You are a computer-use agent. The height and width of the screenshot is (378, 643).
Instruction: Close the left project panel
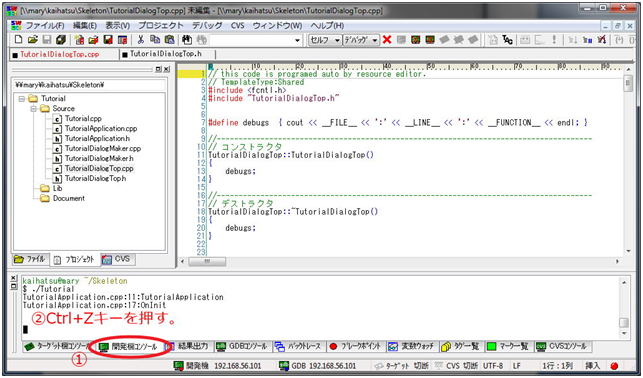(166, 70)
